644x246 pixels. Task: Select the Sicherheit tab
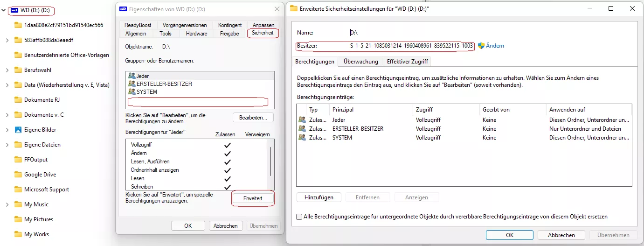pyautogui.click(x=263, y=33)
